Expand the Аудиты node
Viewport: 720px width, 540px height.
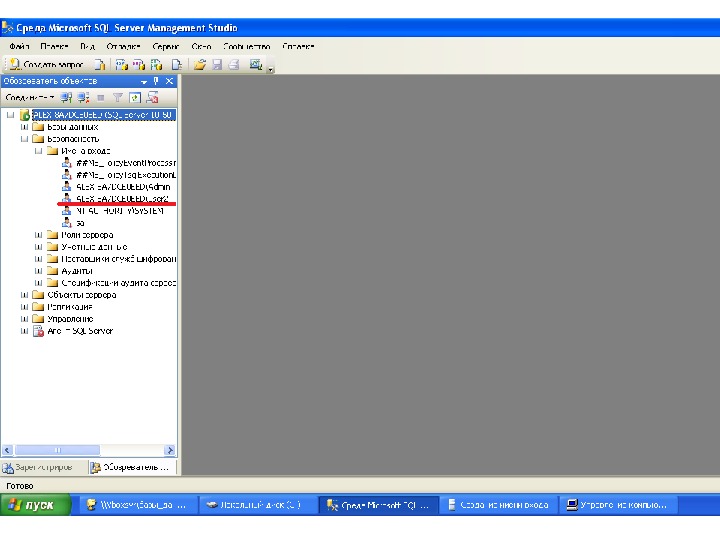(39, 270)
